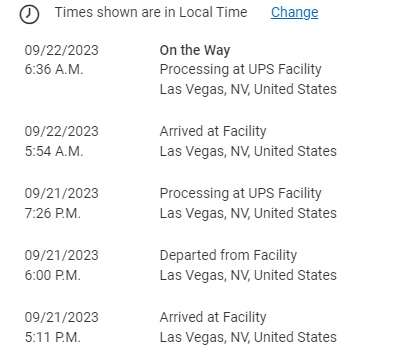Select the 5:11 P.M. time entry

tap(53, 337)
